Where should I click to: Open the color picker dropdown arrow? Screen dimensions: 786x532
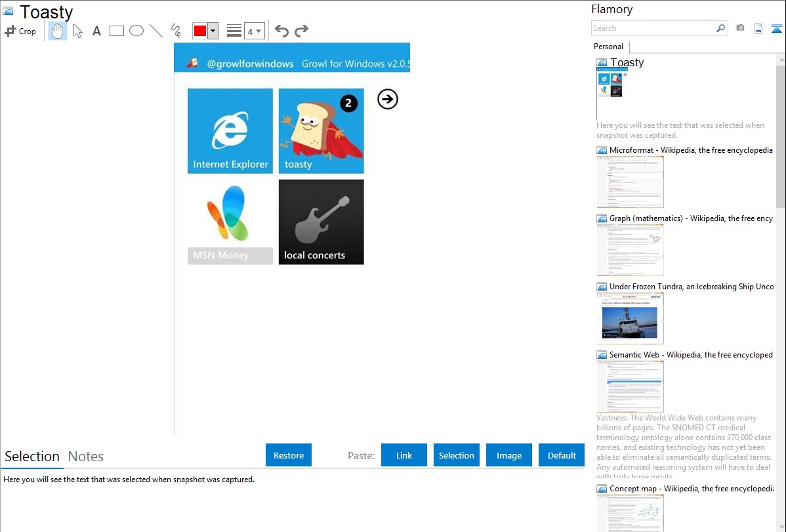(x=213, y=31)
